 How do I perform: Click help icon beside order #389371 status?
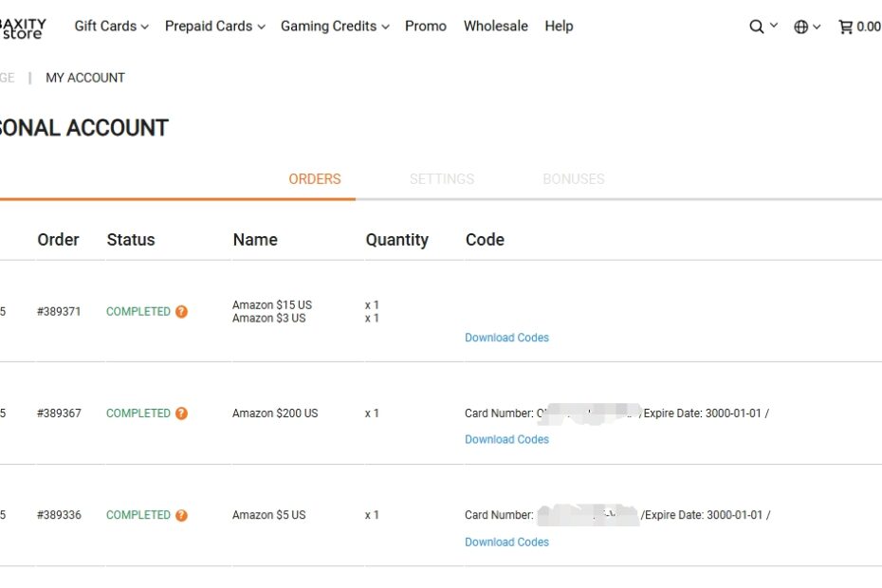coord(181,311)
